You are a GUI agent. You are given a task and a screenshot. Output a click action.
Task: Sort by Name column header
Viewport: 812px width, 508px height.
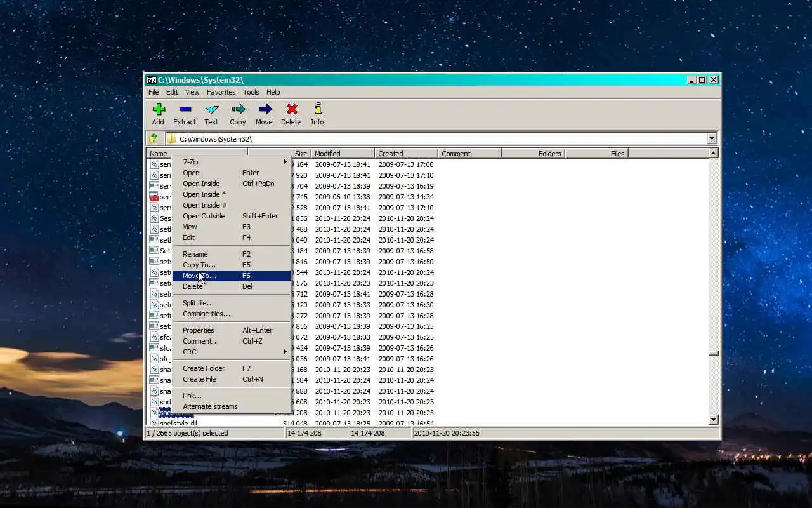(x=197, y=154)
